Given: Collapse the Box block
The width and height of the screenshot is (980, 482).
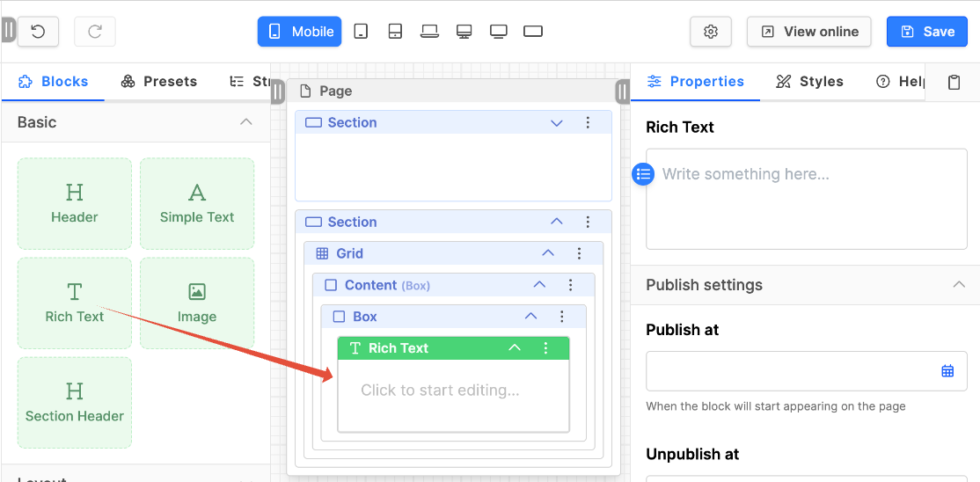Looking at the screenshot, I should (x=530, y=317).
